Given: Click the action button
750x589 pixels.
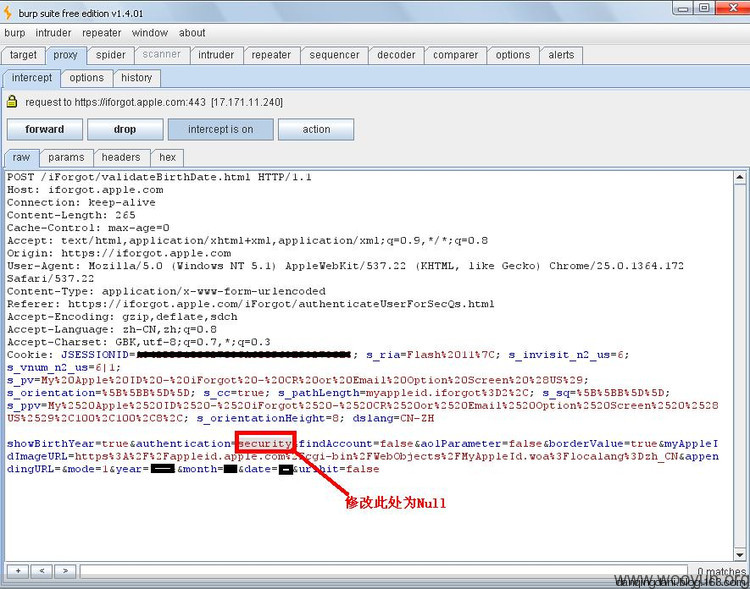Looking at the screenshot, I should pos(316,129).
